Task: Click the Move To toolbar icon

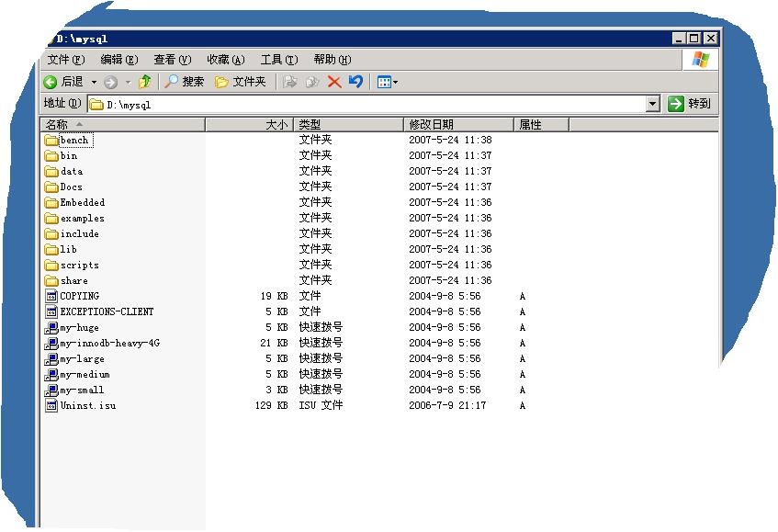Action: click(x=289, y=82)
